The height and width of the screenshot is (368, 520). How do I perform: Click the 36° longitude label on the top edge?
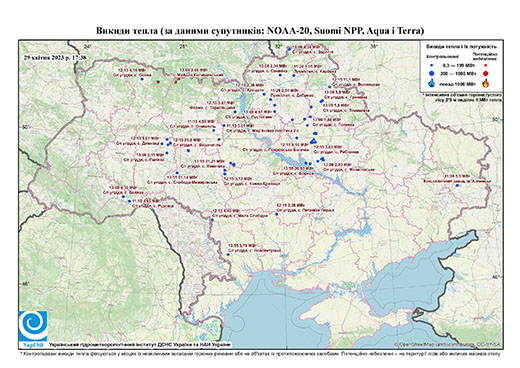point(374,46)
